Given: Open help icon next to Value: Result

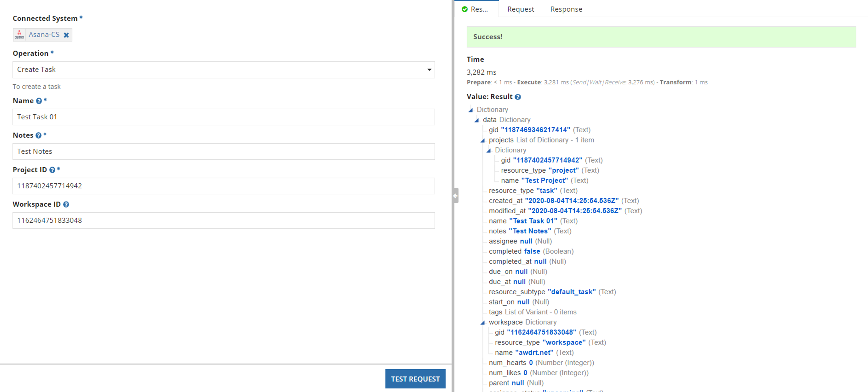Looking at the screenshot, I should pos(518,97).
